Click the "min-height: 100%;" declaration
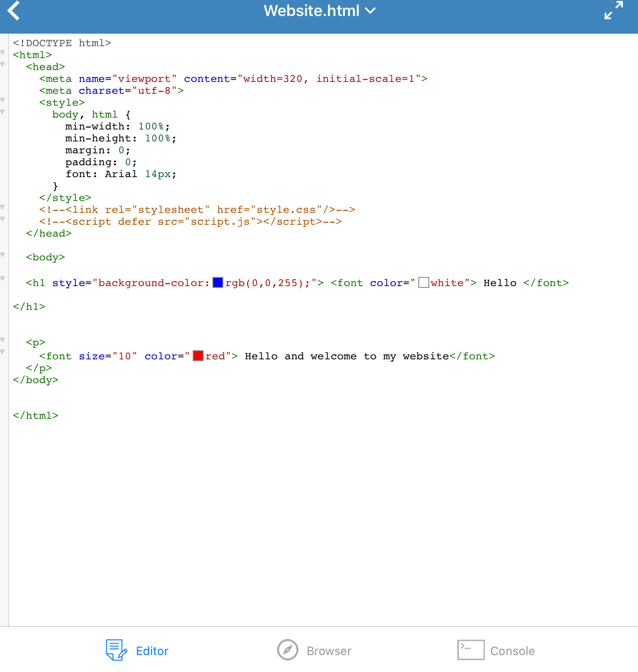The image size is (638, 672). [121, 138]
